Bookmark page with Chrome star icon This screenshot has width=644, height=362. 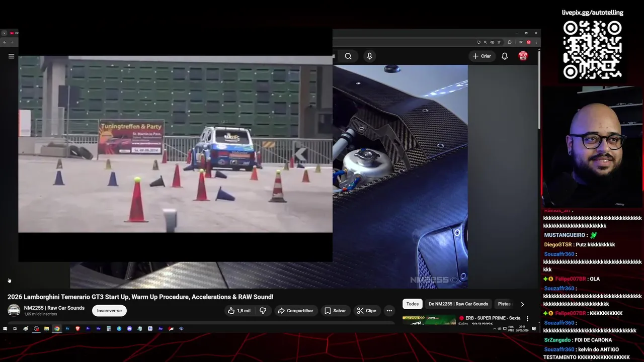click(x=499, y=42)
